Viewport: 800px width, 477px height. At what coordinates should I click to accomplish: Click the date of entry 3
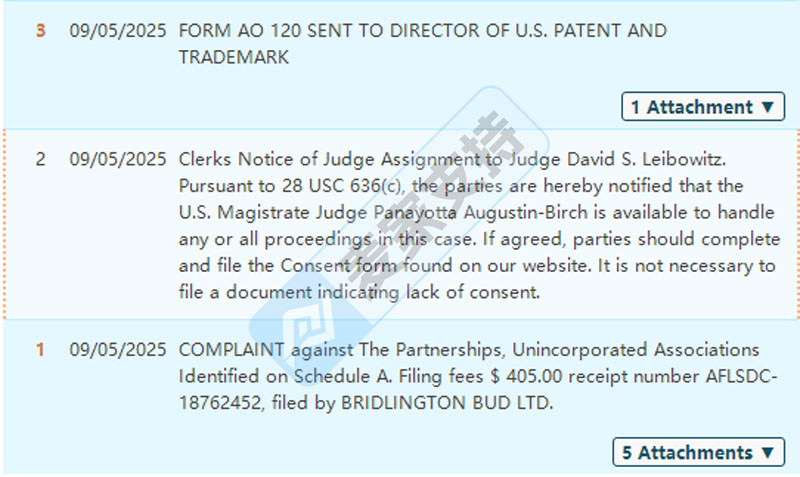coord(118,31)
